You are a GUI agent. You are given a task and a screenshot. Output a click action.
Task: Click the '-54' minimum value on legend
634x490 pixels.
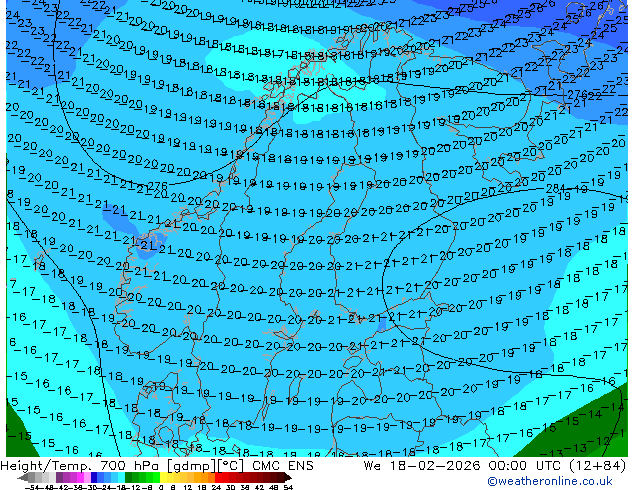(x=32, y=487)
